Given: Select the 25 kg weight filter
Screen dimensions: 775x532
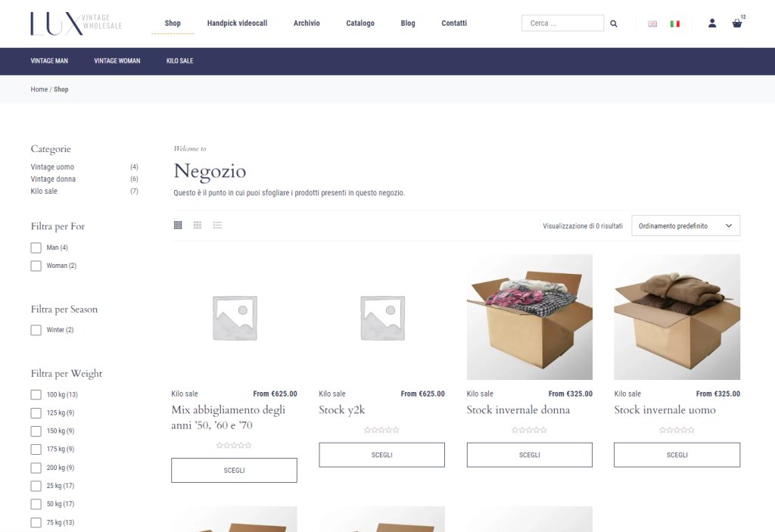Looking at the screenshot, I should pyautogui.click(x=36, y=486).
